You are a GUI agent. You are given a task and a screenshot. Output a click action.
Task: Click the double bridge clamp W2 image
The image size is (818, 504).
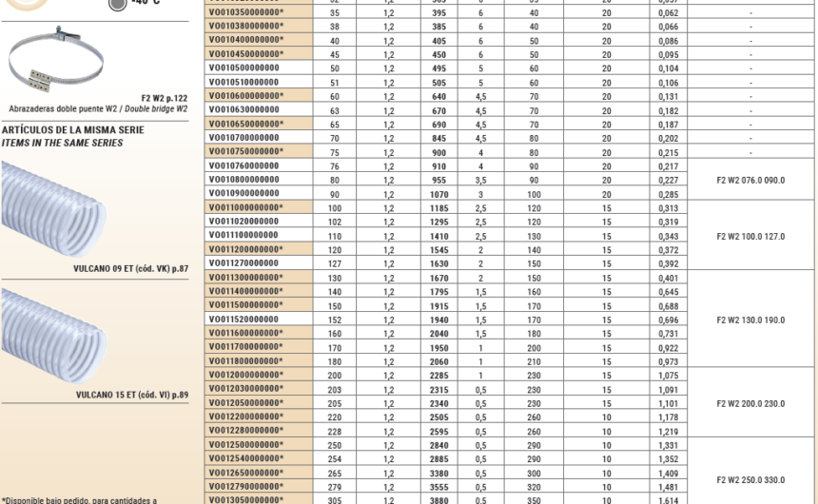pyautogui.click(x=55, y=60)
